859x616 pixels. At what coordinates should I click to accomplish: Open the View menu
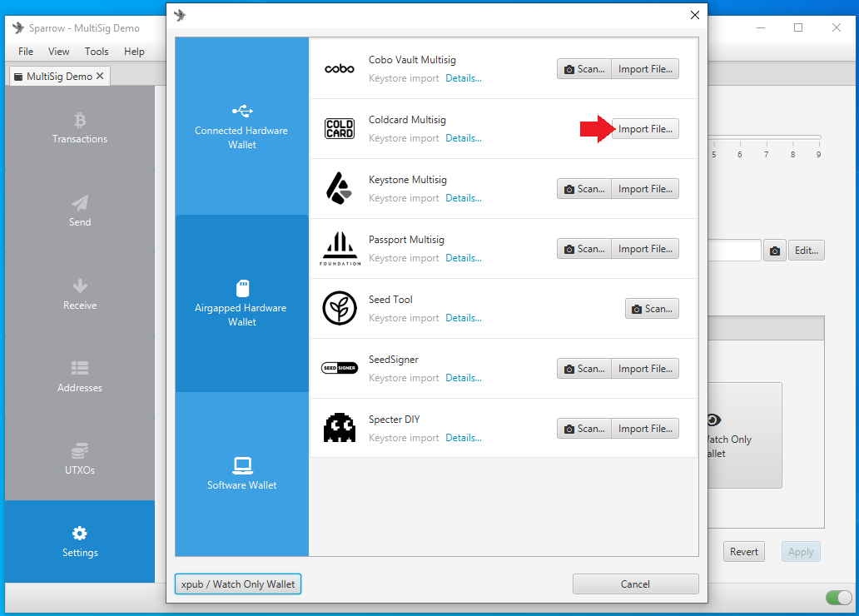tap(58, 52)
